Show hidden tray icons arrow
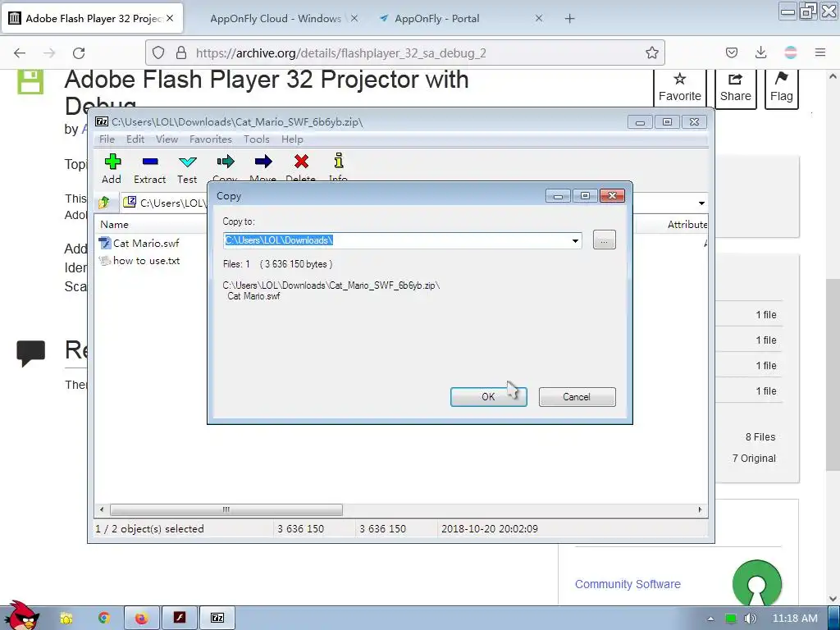The width and height of the screenshot is (840, 630). tap(710, 619)
